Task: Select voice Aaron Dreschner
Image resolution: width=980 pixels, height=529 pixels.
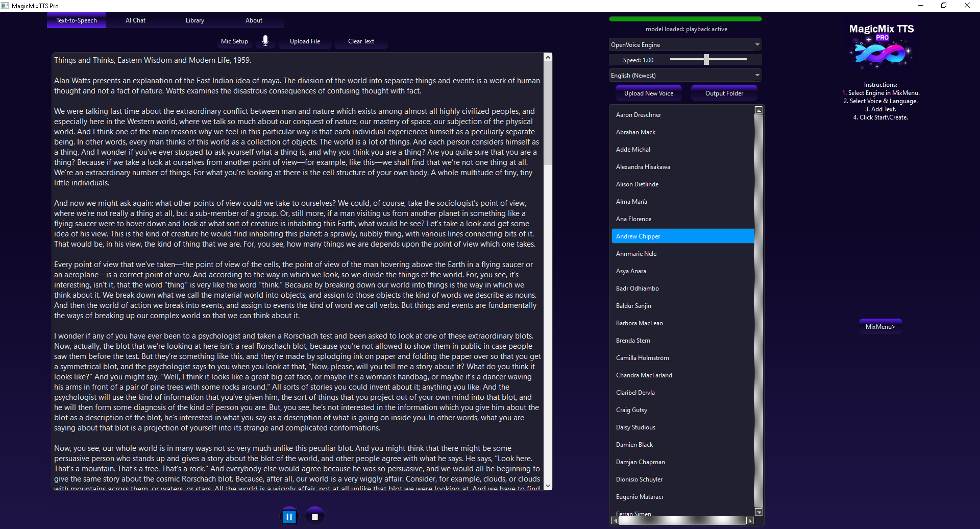Action: click(x=683, y=115)
